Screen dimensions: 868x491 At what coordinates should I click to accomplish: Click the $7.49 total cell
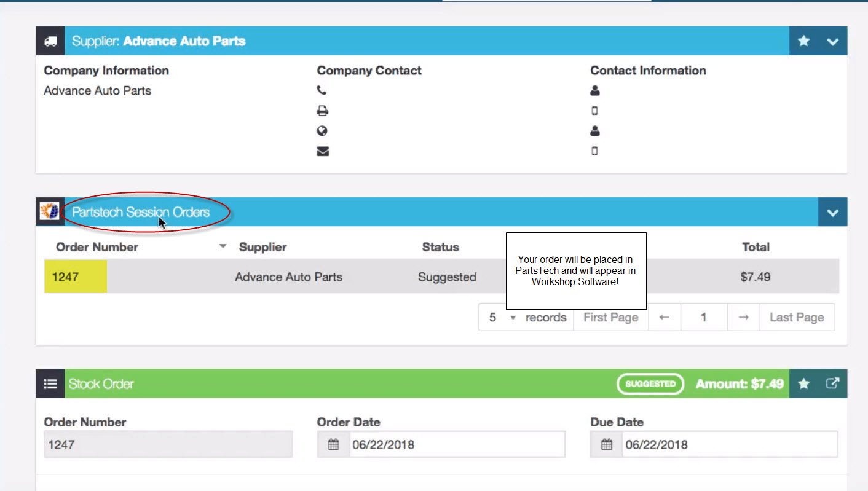(755, 277)
